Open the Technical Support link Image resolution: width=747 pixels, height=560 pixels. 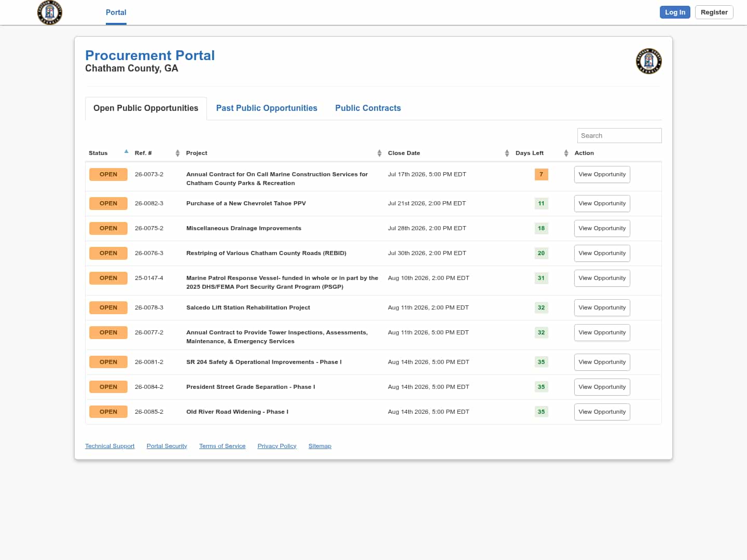[110, 446]
